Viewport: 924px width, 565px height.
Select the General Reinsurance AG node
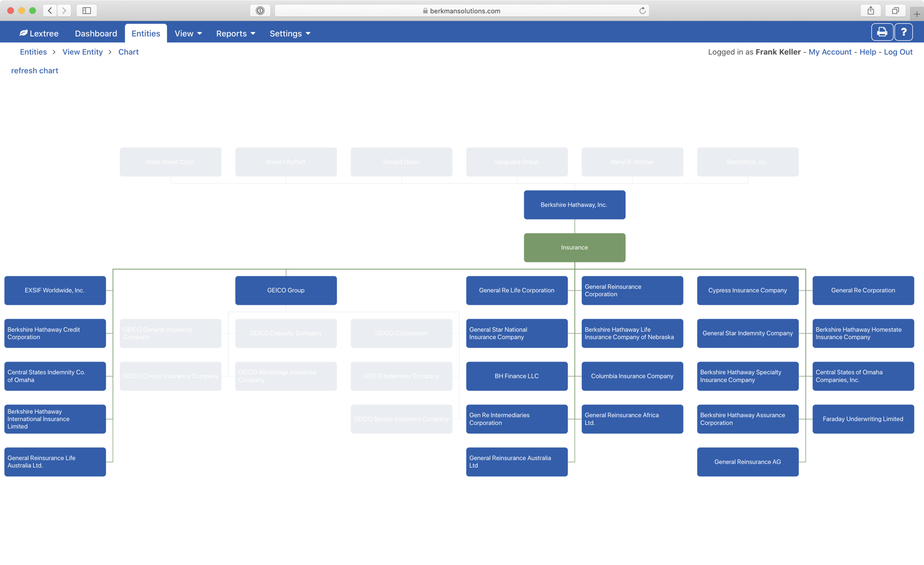click(748, 462)
